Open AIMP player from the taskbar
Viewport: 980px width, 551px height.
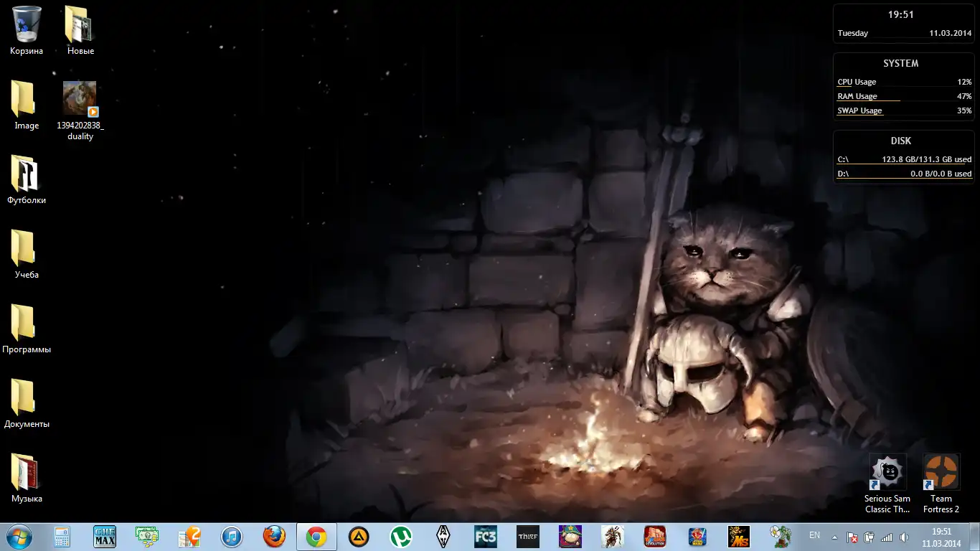359,537
